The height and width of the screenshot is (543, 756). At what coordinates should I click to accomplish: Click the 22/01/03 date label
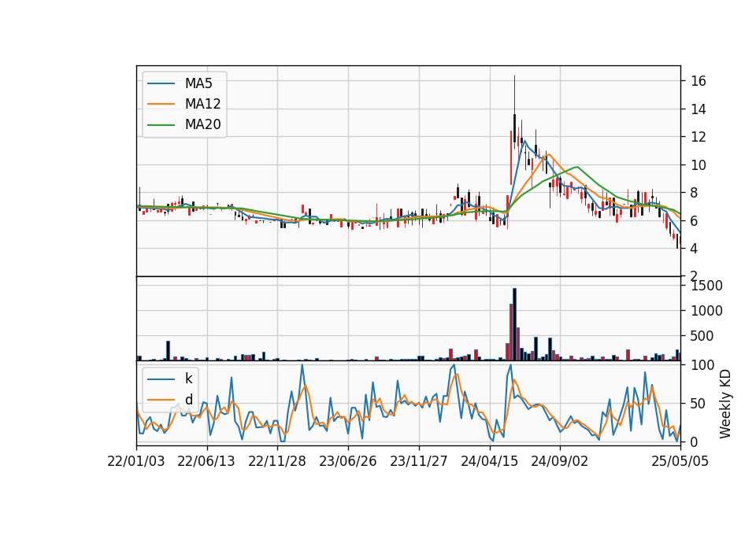point(136,461)
